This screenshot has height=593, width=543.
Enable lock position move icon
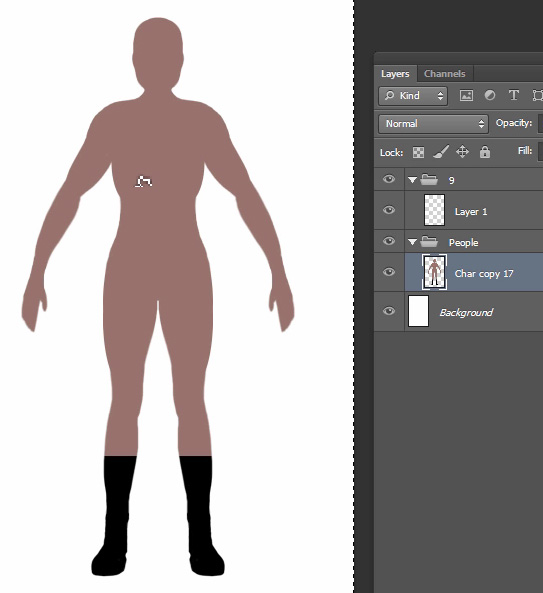point(462,152)
